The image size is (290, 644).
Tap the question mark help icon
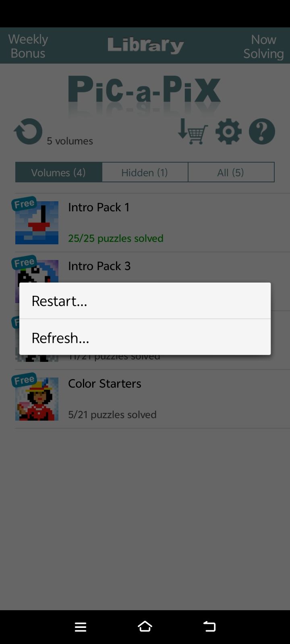point(262,131)
